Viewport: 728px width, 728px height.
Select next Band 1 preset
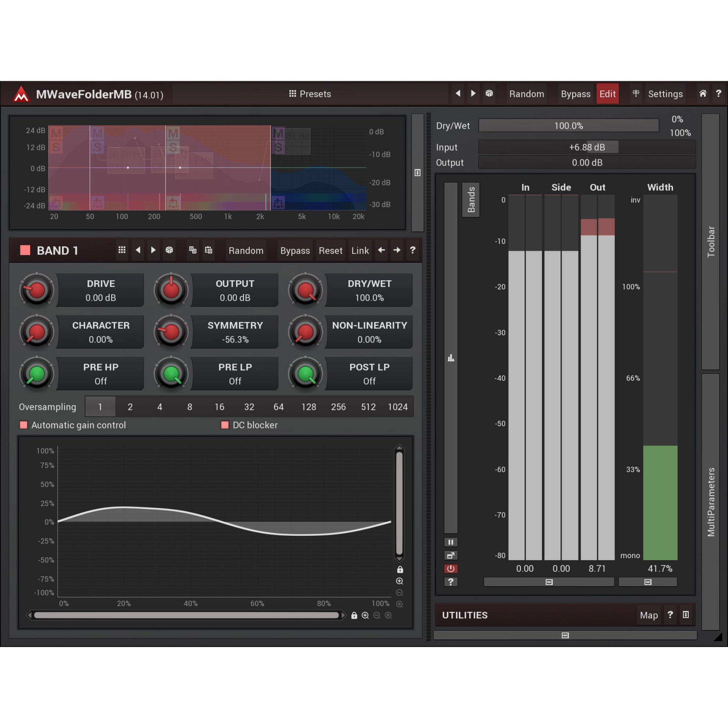click(153, 250)
